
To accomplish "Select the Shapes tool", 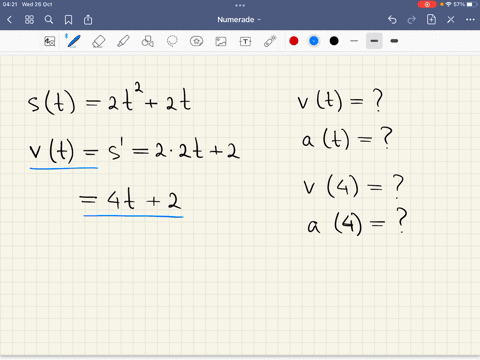I will coord(147,41).
